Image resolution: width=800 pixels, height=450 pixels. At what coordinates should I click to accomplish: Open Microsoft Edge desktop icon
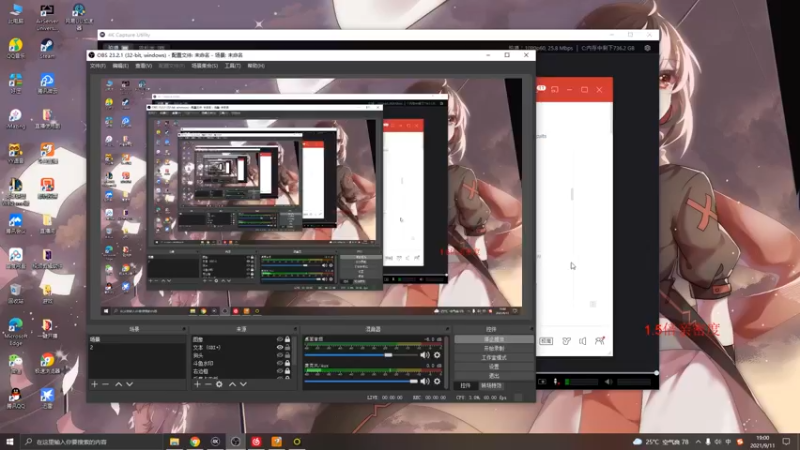(16, 332)
